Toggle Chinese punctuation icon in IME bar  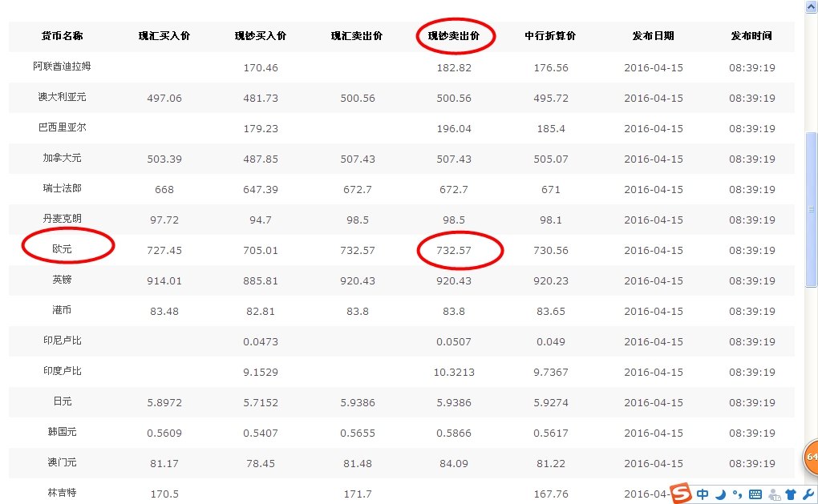737,494
